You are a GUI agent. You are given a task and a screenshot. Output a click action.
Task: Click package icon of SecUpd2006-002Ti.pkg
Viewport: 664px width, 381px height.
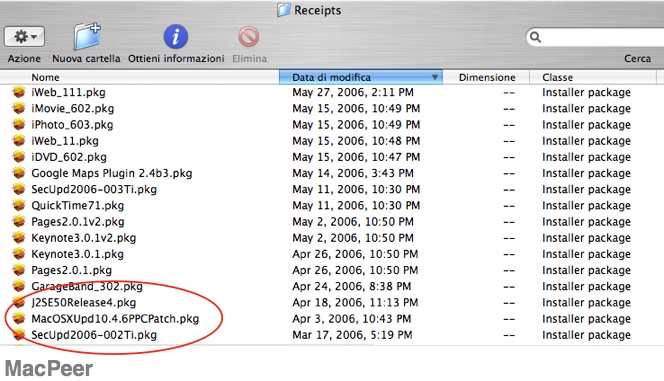click(x=19, y=334)
